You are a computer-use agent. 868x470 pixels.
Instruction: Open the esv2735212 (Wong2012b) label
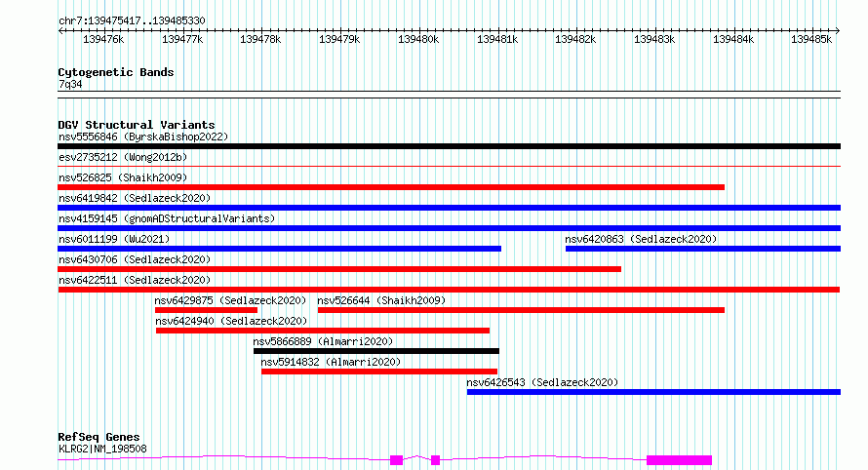pos(123,157)
